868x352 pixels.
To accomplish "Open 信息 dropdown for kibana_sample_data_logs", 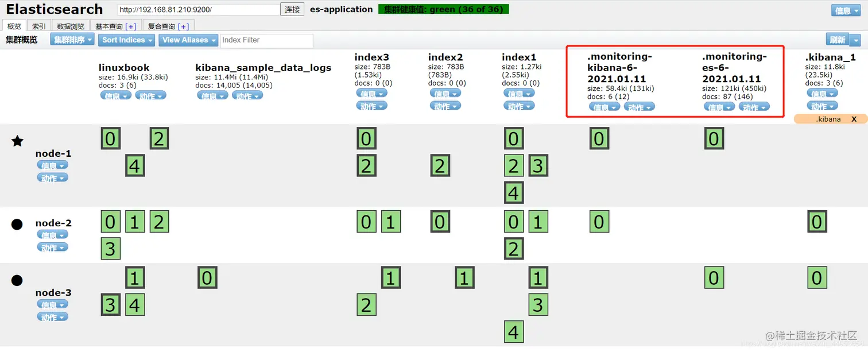I will [212, 95].
